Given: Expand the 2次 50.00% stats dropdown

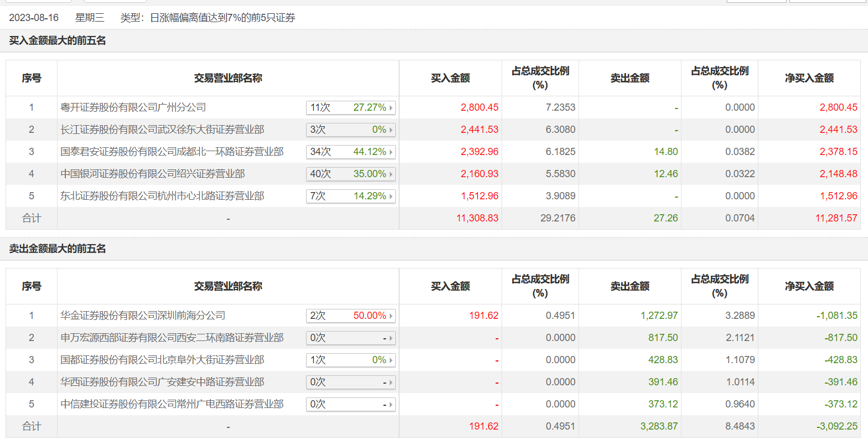Looking at the screenshot, I should point(351,316).
